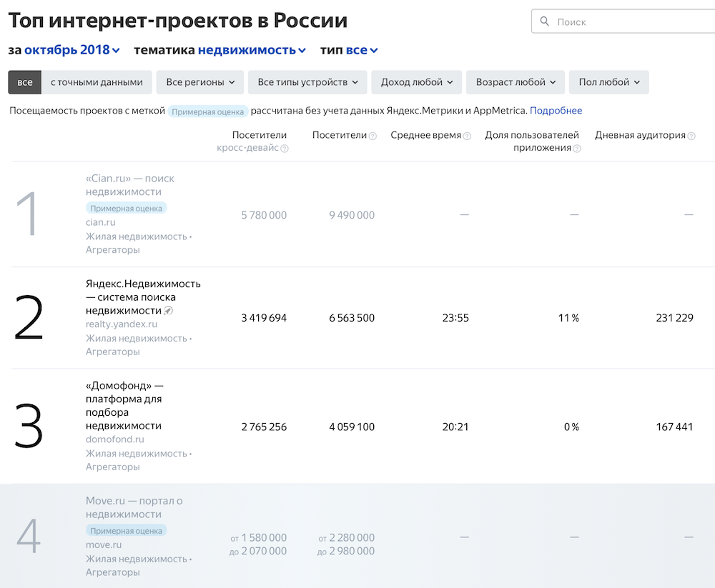The height and width of the screenshot is (588, 715).
Task: Click Move.ru visitors range от 2 280 000
Action: (x=347, y=538)
